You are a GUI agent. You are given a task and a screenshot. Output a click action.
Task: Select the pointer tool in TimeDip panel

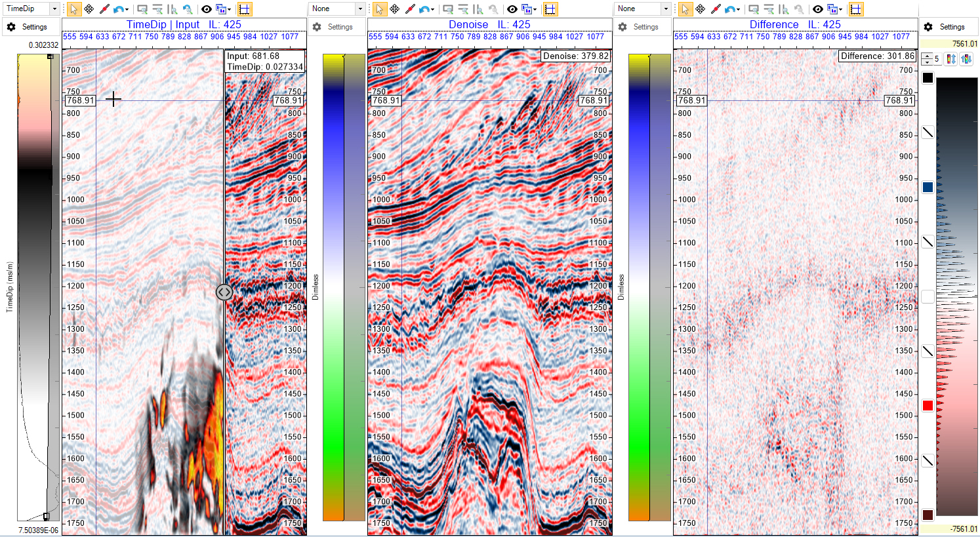click(x=73, y=9)
